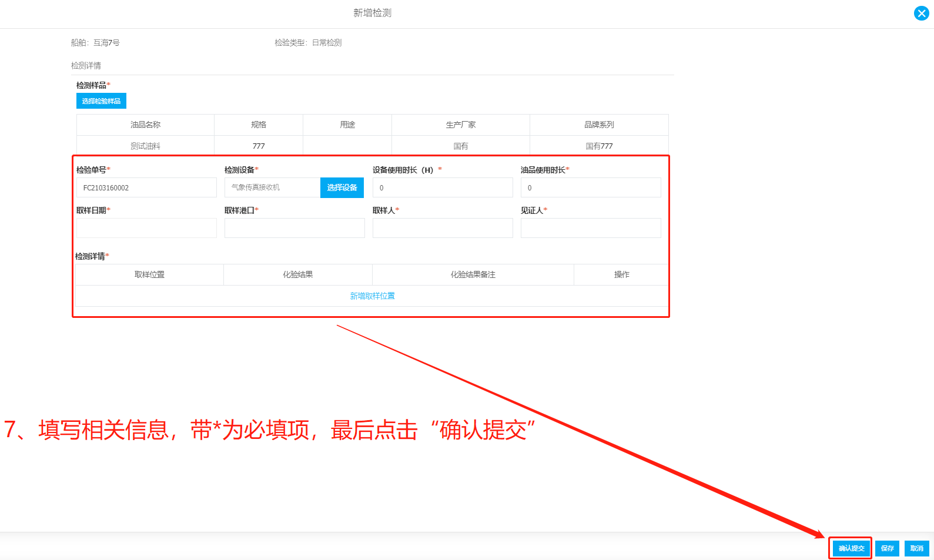Click the 取消 button
The image size is (934, 560).
point(916,548)
